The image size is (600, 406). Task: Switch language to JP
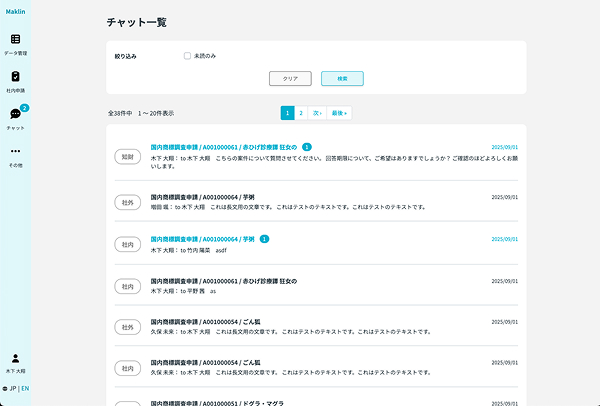(x=13, y=388)
